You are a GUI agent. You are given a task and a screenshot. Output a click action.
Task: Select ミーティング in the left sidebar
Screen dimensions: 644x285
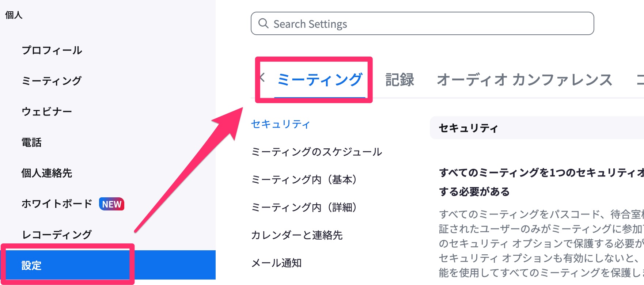(x=52, y=81)
